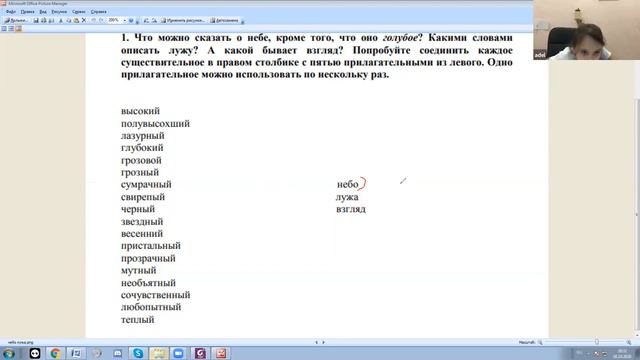Click the Изменить рисунки button
This screenshot has height=360, width=640.
[182, 20]
